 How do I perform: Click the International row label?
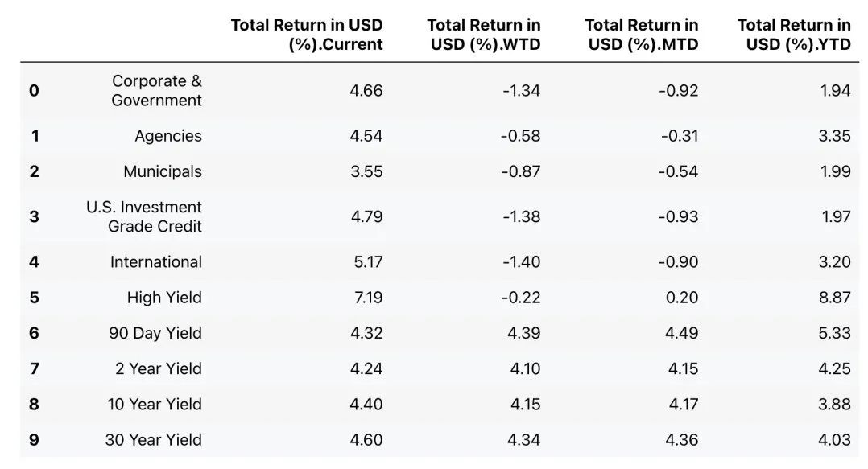156,262
